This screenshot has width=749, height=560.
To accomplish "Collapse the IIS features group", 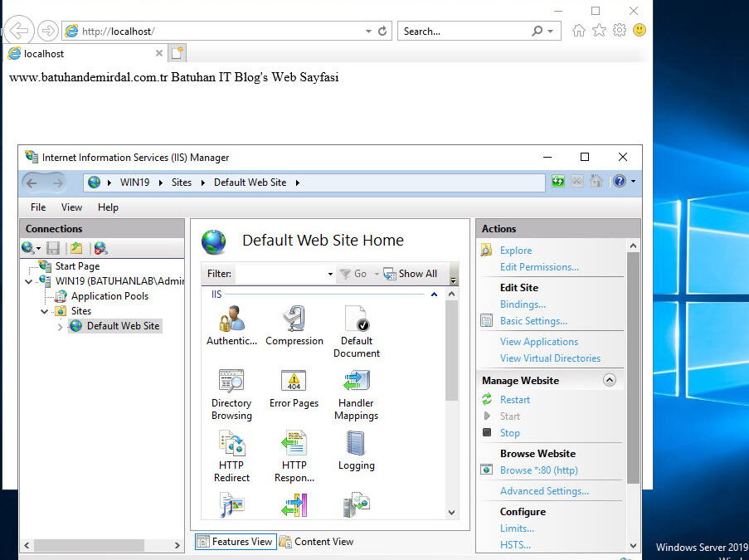I will coord(434,295).
